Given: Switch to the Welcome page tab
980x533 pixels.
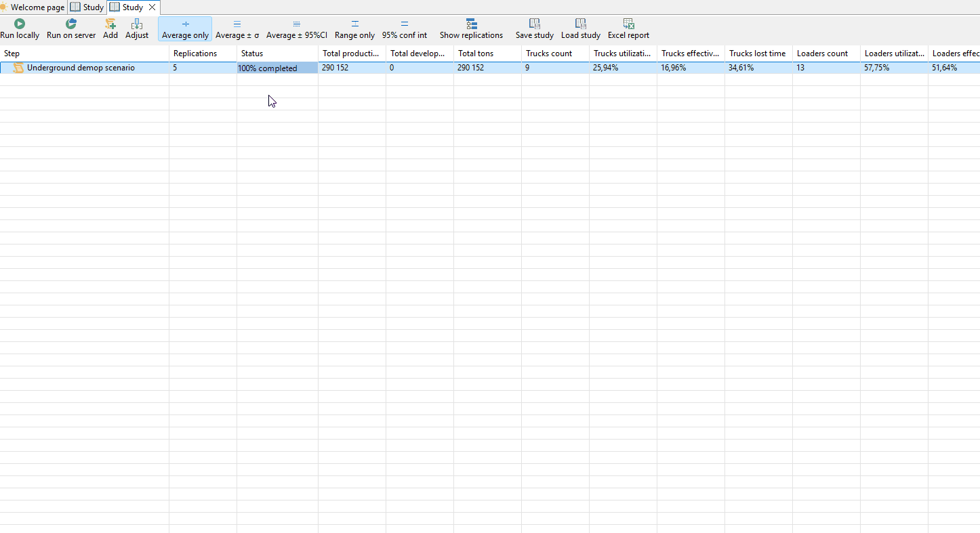Looking at the screenshot, I should pos(33,7).
